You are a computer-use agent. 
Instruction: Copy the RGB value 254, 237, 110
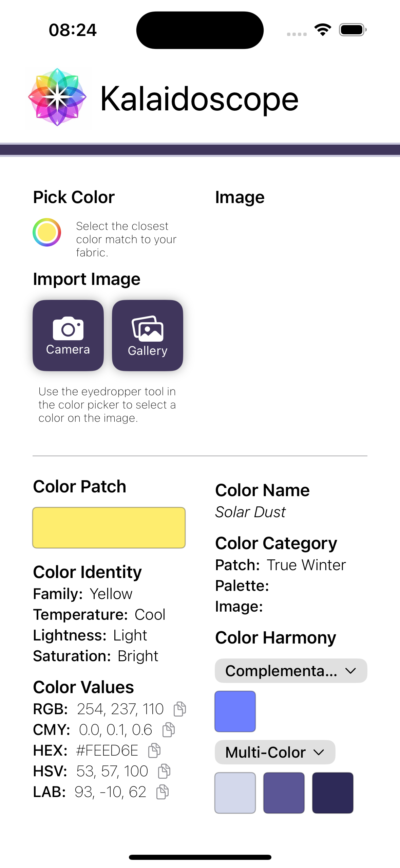(x=180, y=709)
